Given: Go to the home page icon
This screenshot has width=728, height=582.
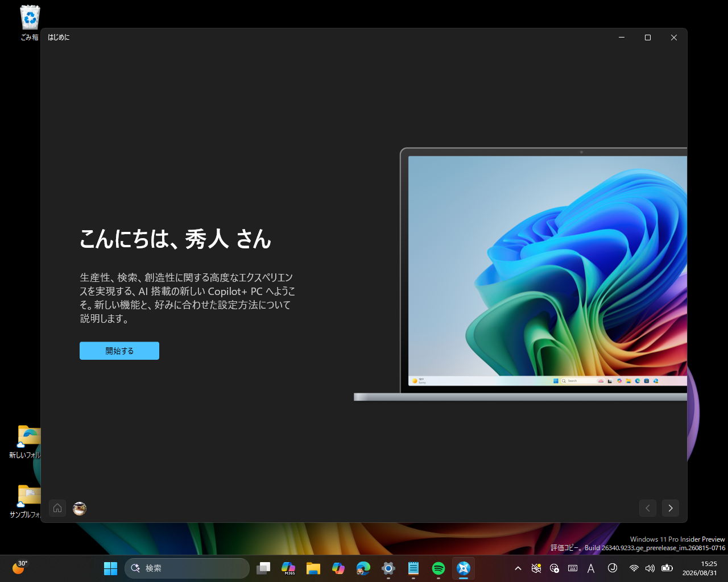Looking at the screenshot, I should pyautogui.click(x=57, y=508).
